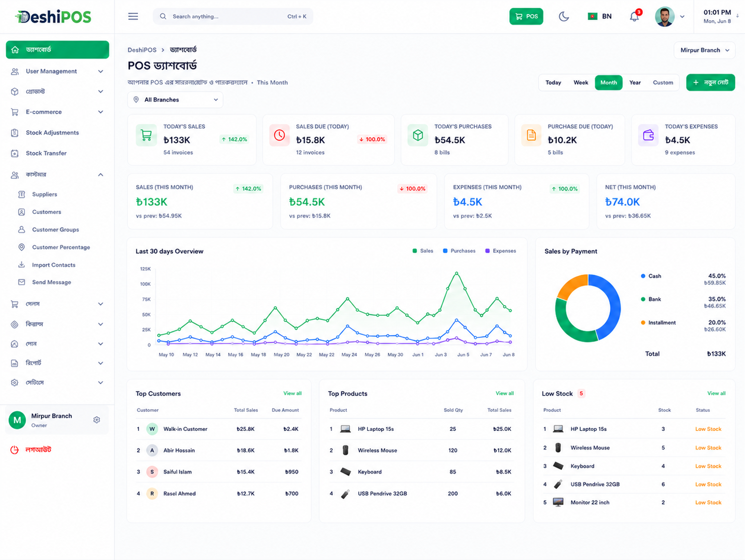Open the Mirpur Branch selector at top right
Viewport: 745px width, 560px height.
(x=704, y=50)
